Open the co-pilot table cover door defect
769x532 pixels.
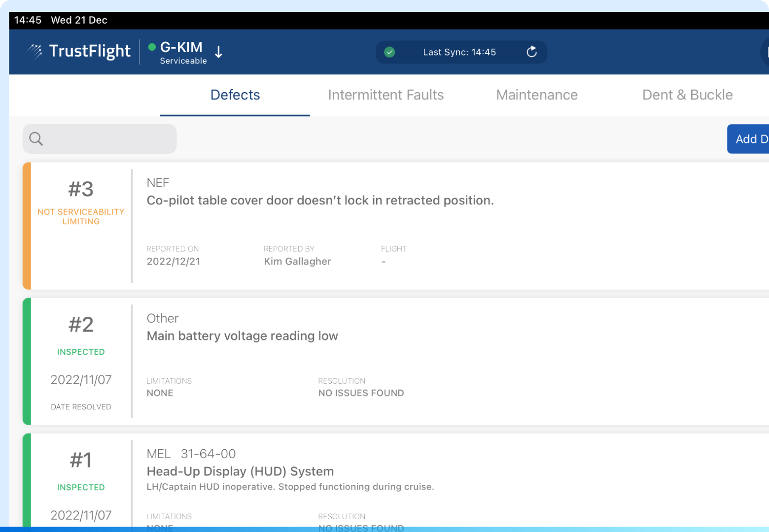coord(320,200)
